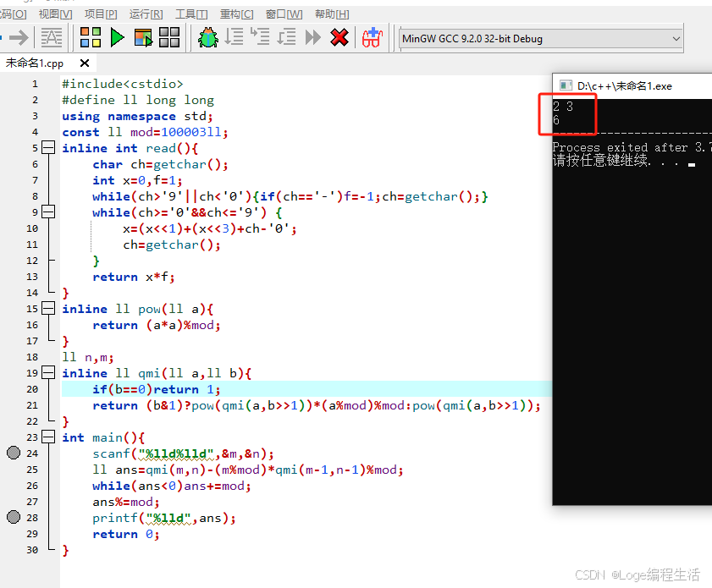The height and width of the screenshot is (588, 712).
Task: Click the console window icon of 未命名1.exe
Action: [566, 85]
